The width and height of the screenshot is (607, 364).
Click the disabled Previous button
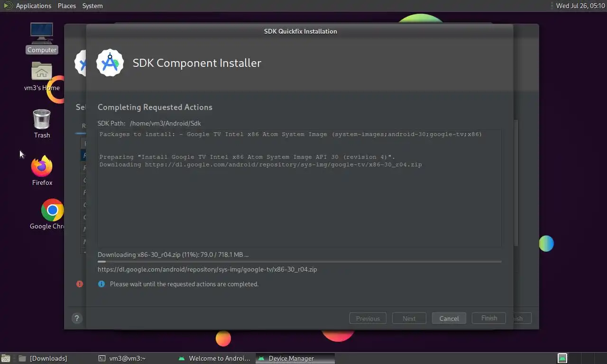coord(368,318)
